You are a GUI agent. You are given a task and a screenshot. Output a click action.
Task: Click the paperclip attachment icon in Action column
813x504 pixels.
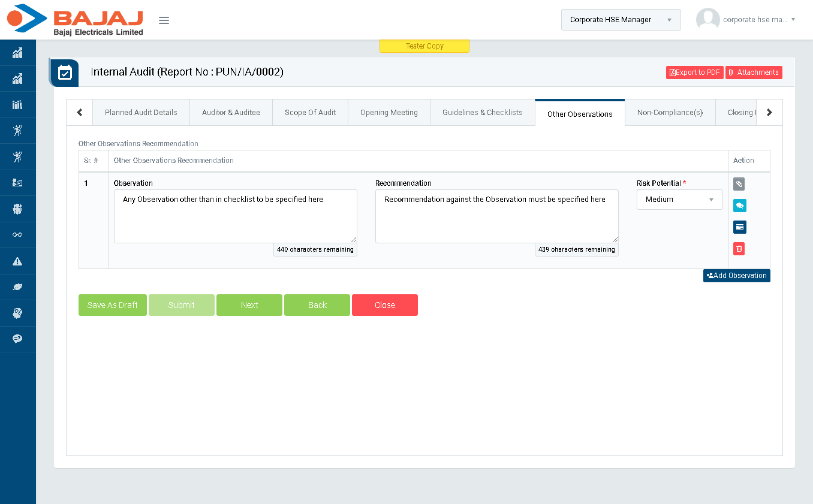click(739, 184)
